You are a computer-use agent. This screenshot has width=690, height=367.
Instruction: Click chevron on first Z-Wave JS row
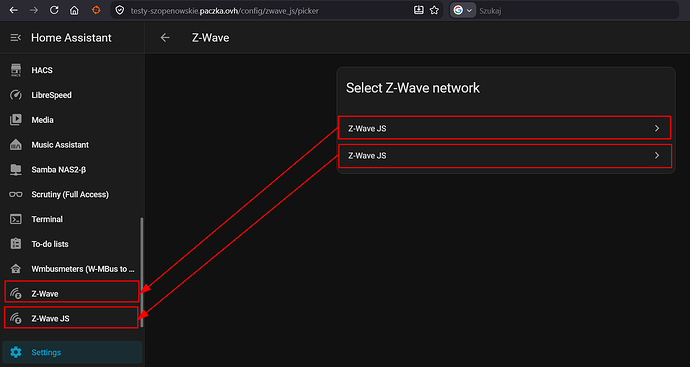[657, 128]
